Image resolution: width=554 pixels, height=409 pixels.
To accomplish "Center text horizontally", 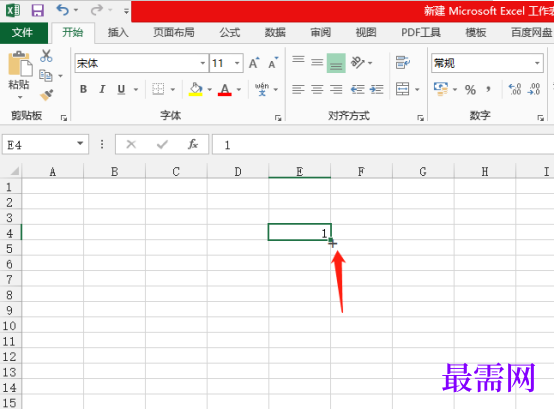I will [x=317, y=89].
